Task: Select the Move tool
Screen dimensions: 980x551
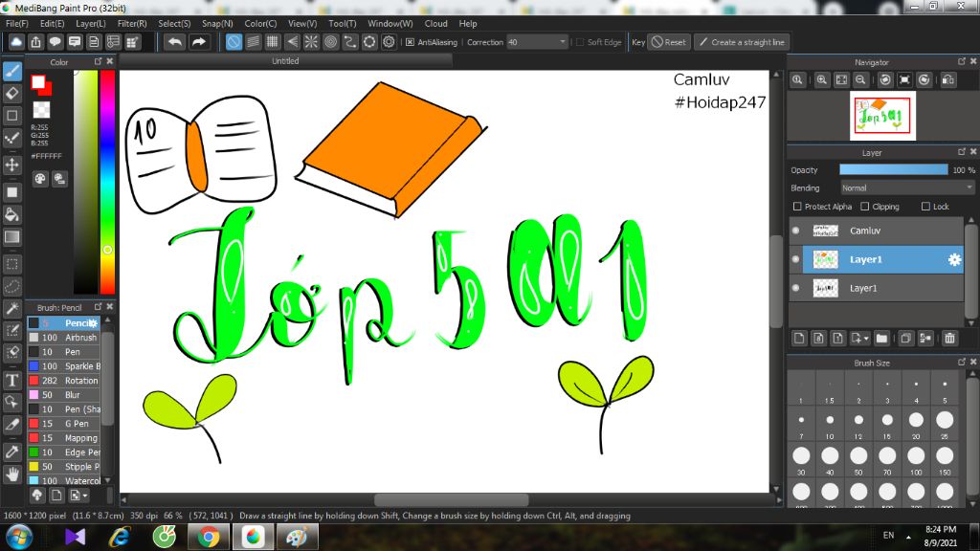Action: [x=11, y=165]
